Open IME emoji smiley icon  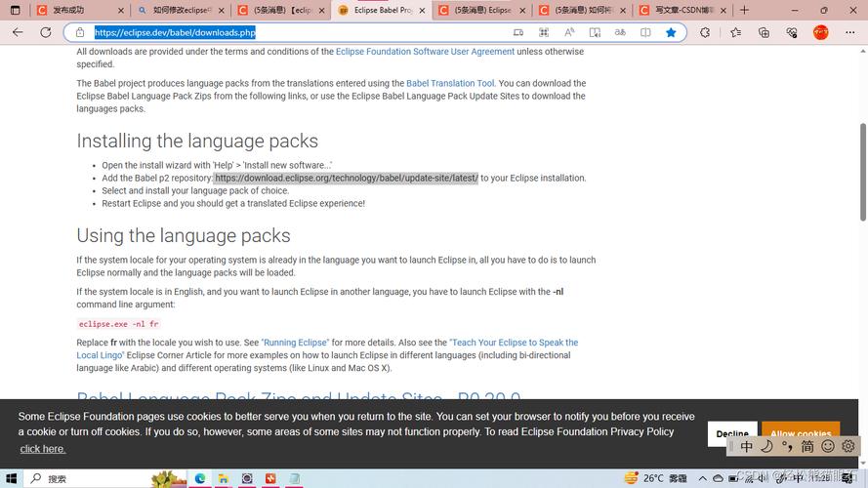pyautogui.click(x=828, y=446)
